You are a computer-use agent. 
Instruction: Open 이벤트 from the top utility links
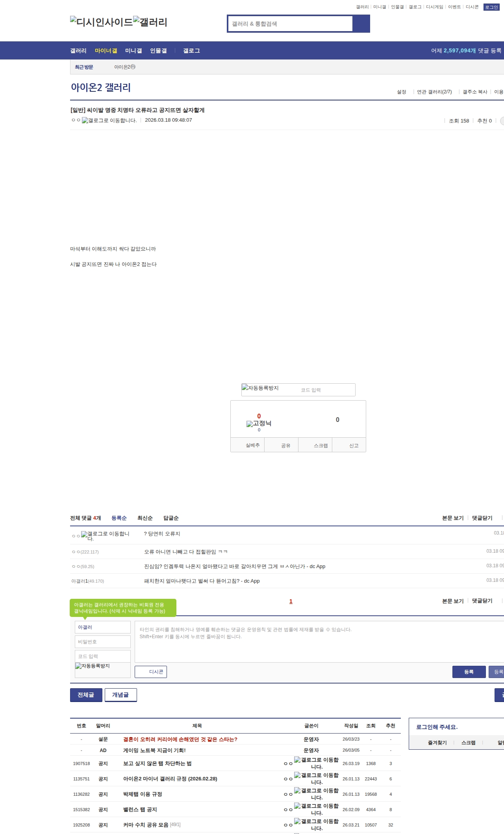click(454, 7)
